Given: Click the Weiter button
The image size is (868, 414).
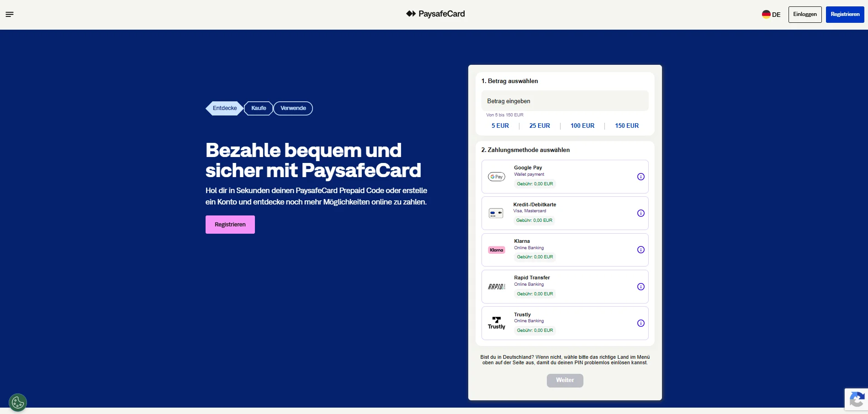Looking at the screenshot, I should 565,380.
